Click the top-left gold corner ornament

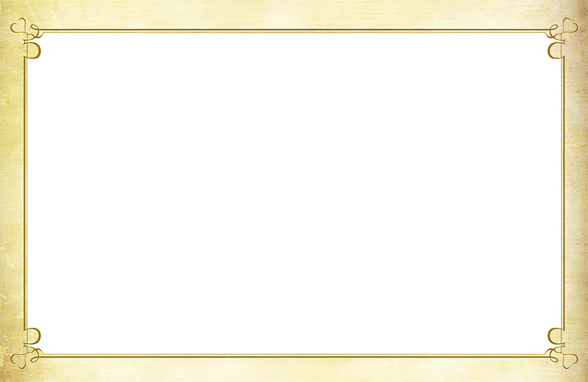click(31, 40)
